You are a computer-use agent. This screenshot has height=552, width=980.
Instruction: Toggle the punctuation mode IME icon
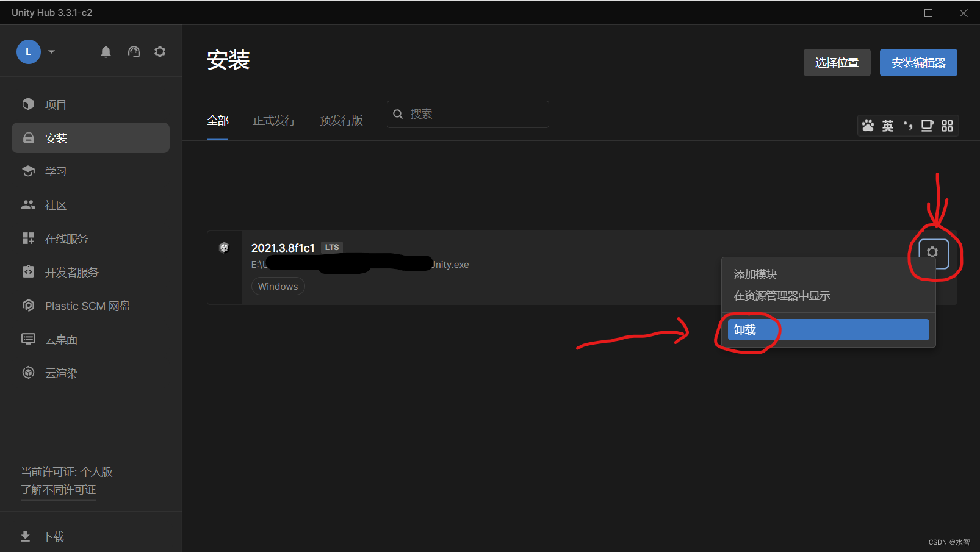(x=908, y=126)
